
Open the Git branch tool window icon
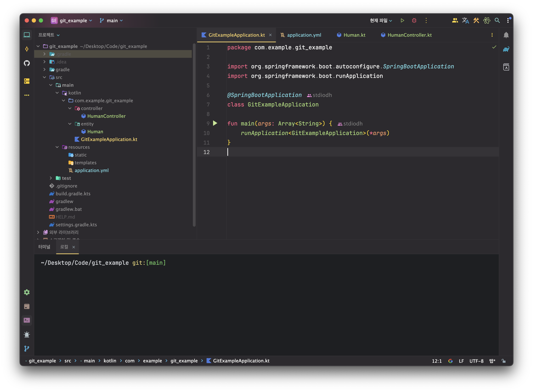27,348
